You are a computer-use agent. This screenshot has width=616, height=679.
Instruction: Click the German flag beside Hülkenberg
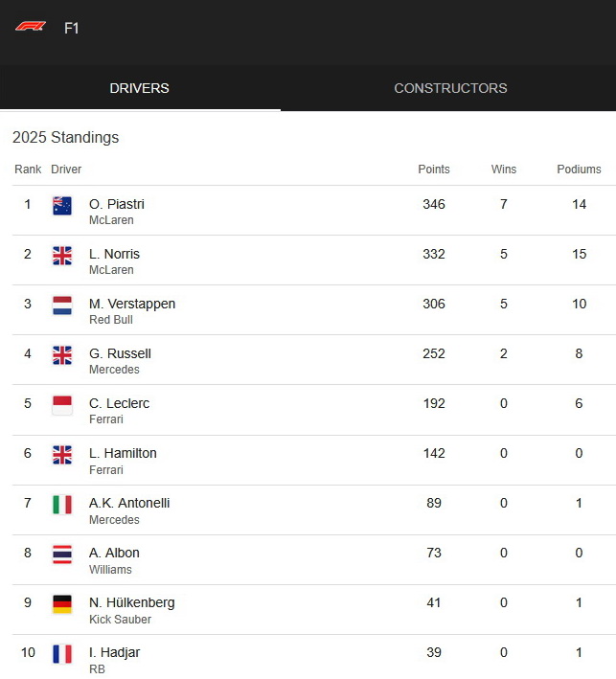click(62, 603)
